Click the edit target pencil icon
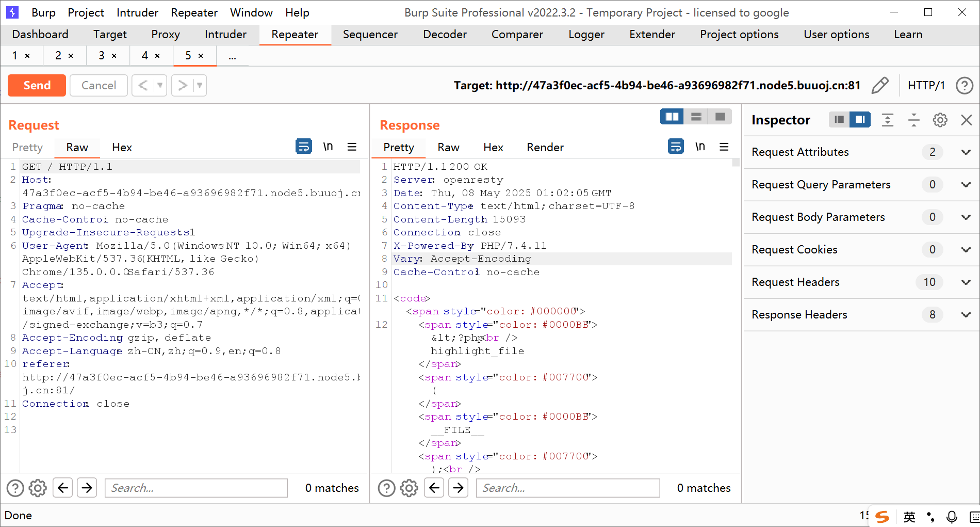This screenshot has width=980, height=527. (880, 85)
